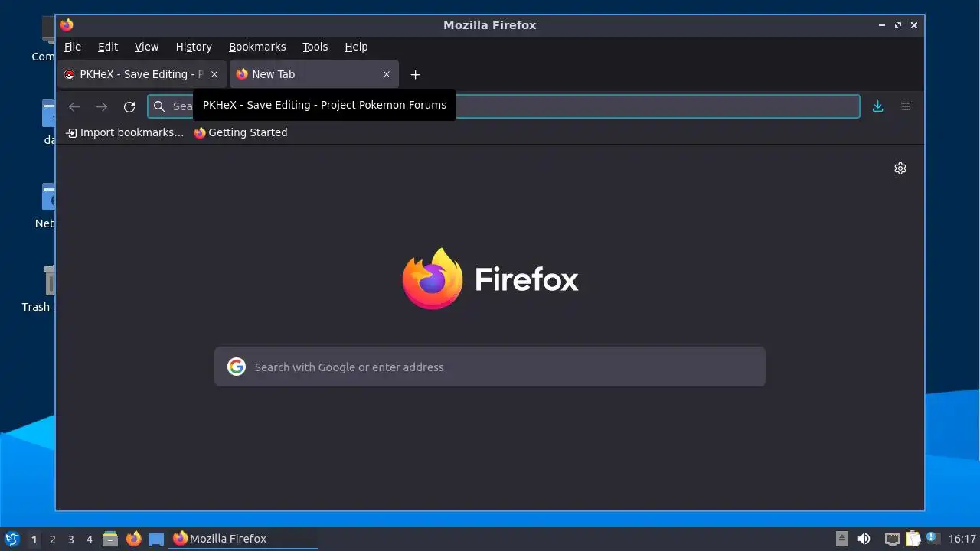
Task: Maximize the Firefox window
Action: (898, 25)
